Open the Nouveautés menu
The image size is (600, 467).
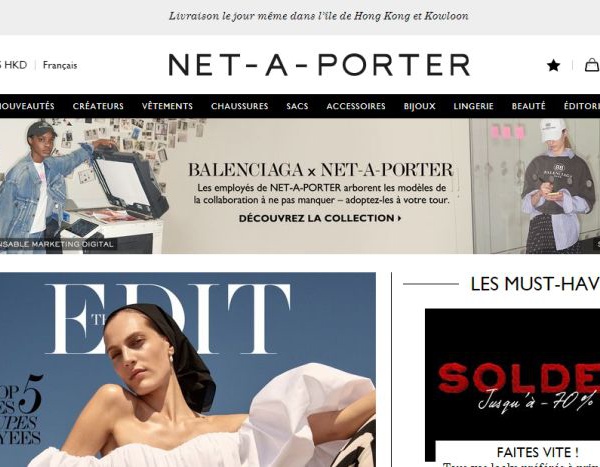(27, 106)
